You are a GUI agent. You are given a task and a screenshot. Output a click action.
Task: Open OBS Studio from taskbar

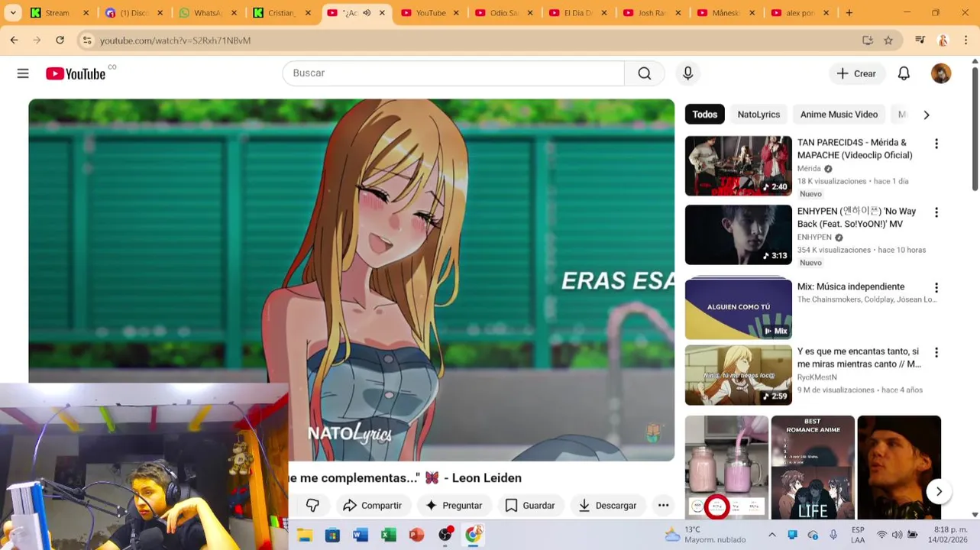[445, 535]
